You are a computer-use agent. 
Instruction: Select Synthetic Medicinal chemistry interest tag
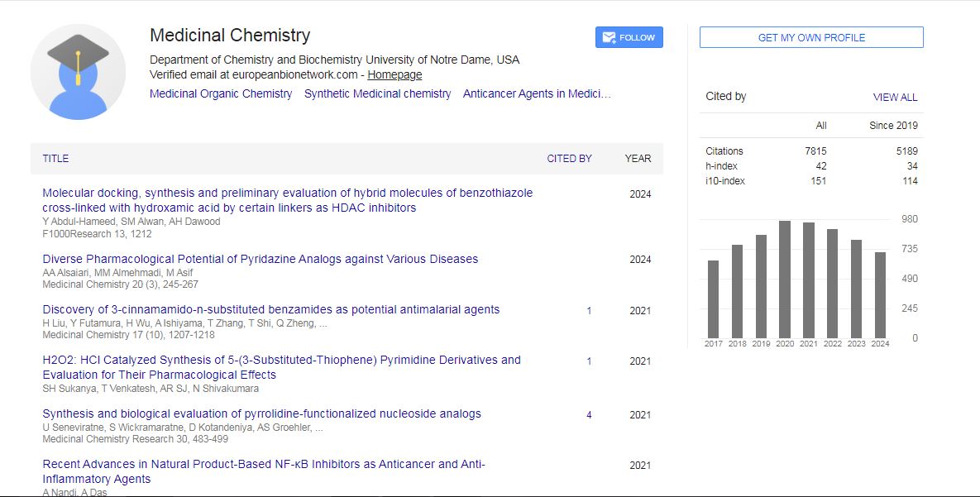coord(377,93)
